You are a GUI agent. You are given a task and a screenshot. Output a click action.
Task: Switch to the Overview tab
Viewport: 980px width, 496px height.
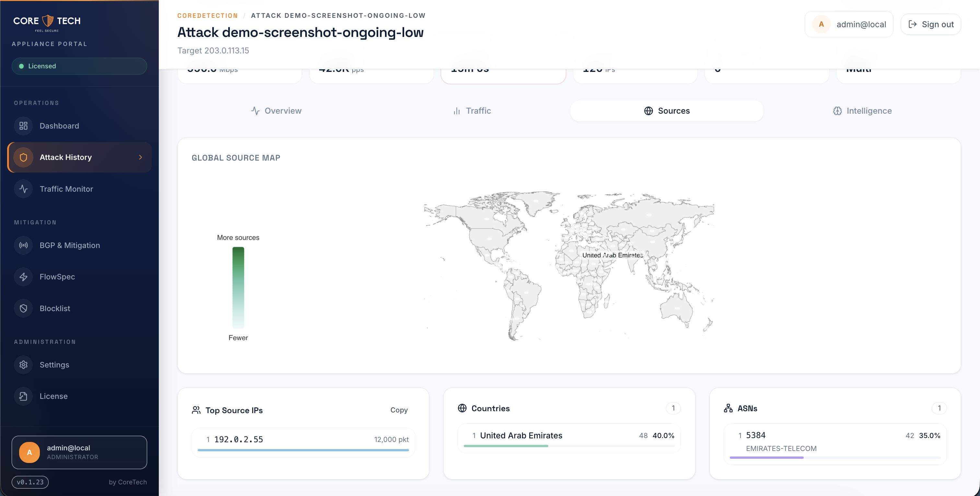coord(276,111)
